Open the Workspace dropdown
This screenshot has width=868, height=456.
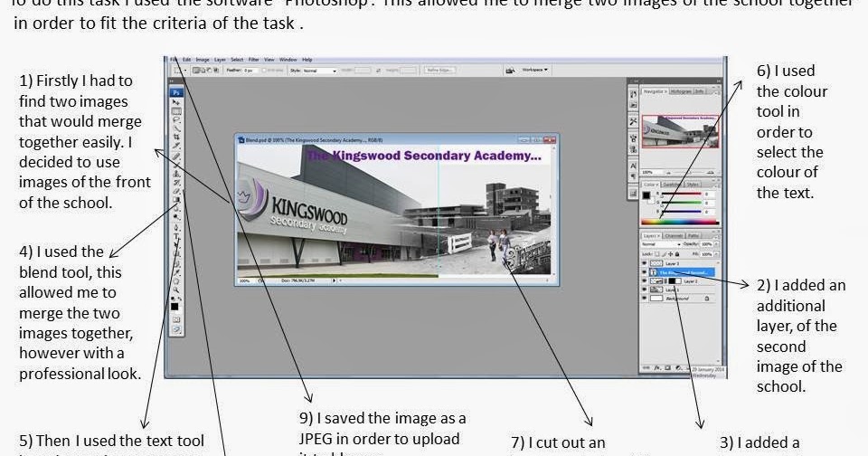(x=534, y=70)
